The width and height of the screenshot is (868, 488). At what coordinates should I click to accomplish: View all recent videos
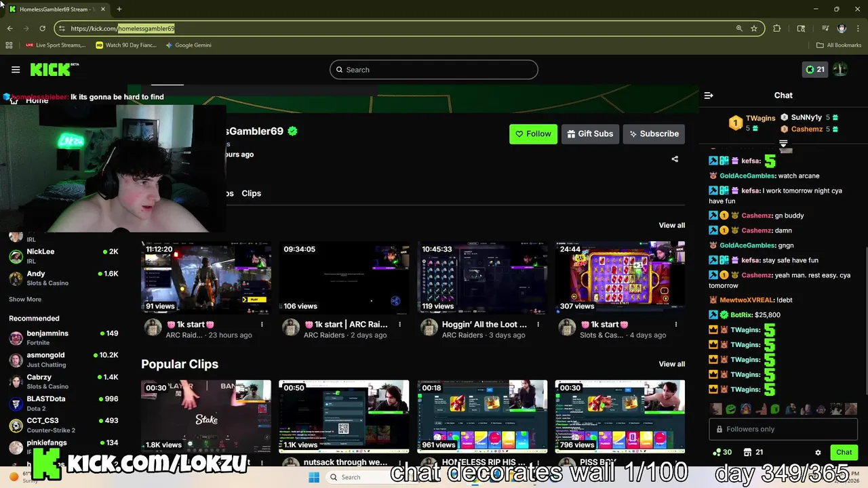(x=672, y=225)
